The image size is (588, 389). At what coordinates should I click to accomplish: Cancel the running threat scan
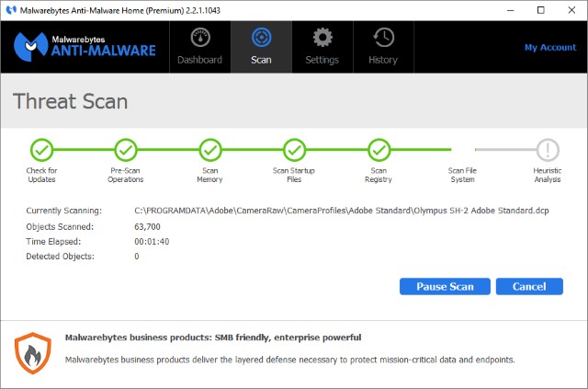click(528, 286)
